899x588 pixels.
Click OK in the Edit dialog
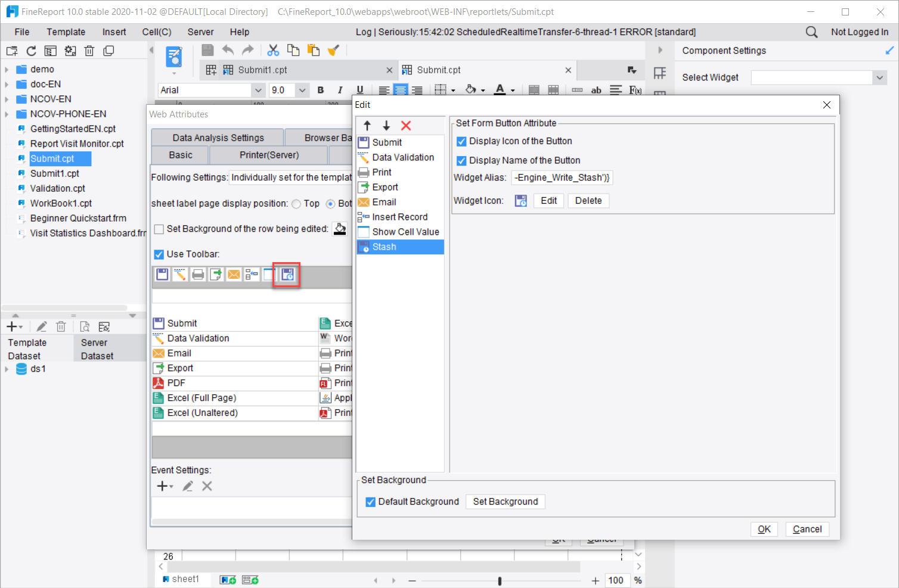(764, 529)
